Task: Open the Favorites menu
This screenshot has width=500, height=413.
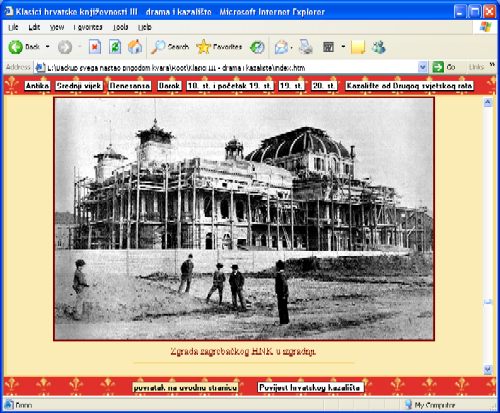Action: [x=88, y=27]
